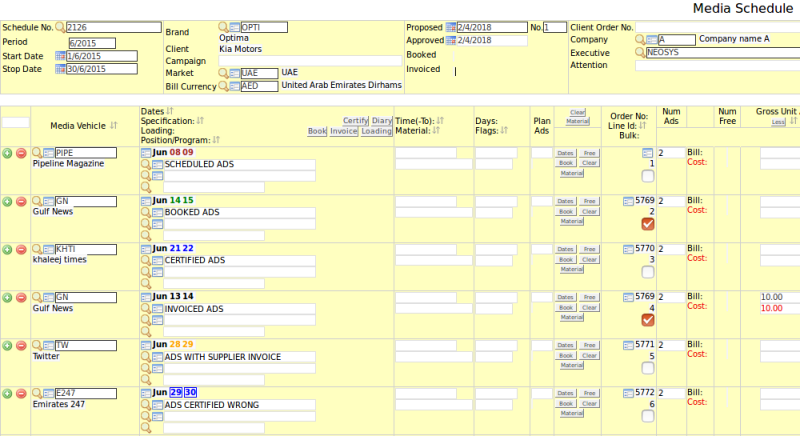
Task: Click the green add-row icon for Pipeline Magazine
Action: [x=7, y=153]
